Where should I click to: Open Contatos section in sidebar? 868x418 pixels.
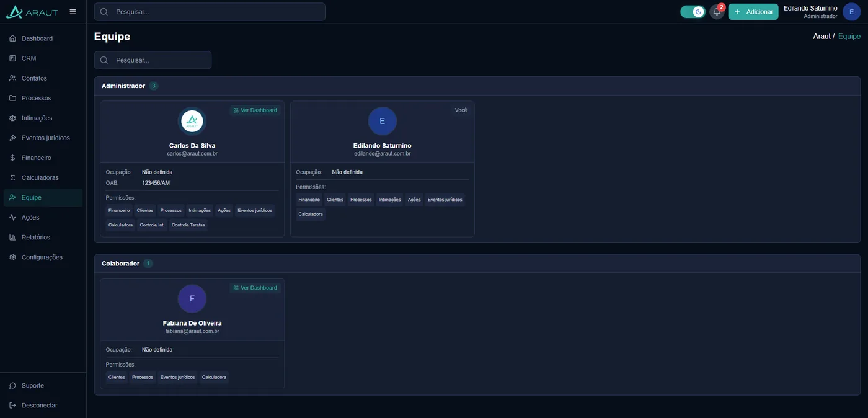pos(43,78)
